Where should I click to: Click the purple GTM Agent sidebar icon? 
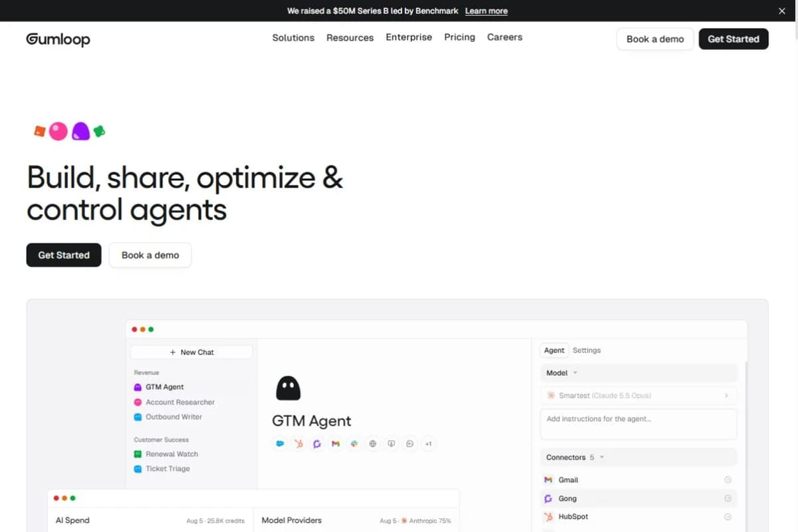click(138, 387)
